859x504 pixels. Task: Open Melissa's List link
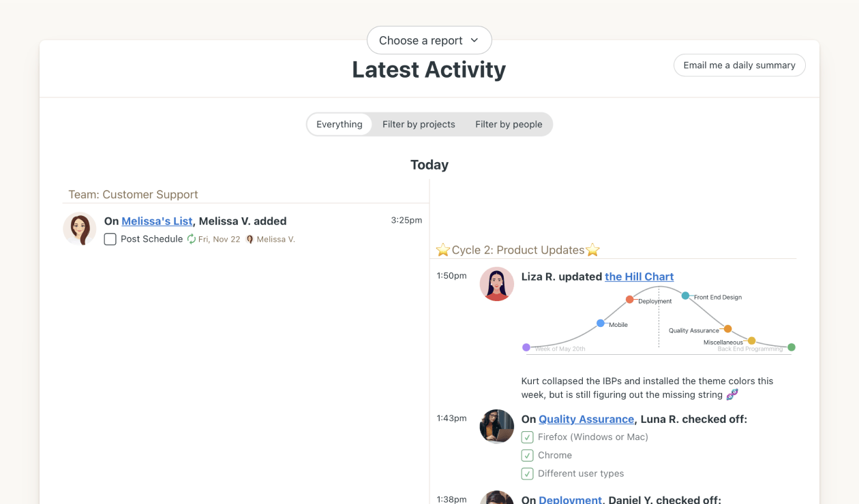pos(157,221)
